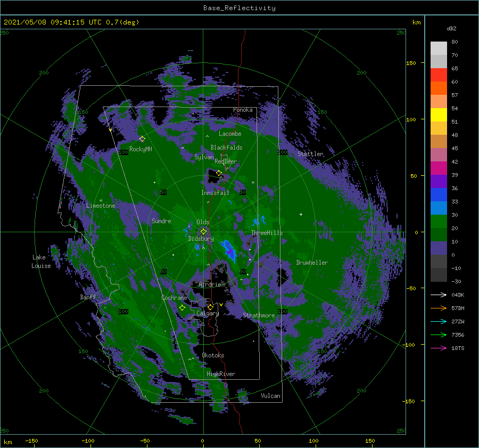Viewport: 479px width, 448px height.
Task: Pick the violet 36-39 dBZ legend swatch
Action: click(x=439, y=181)
